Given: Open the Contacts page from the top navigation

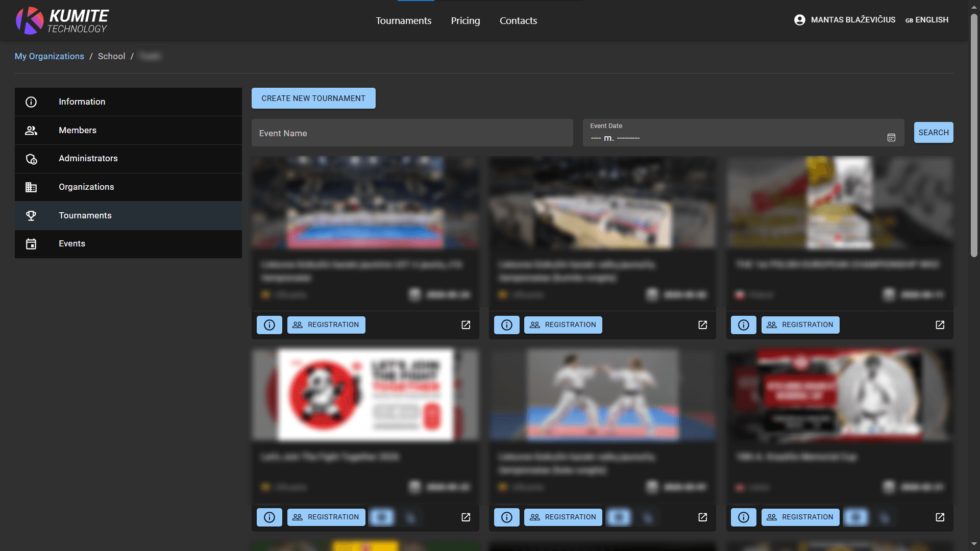Looking at the screenshot, I should (518, 20).
